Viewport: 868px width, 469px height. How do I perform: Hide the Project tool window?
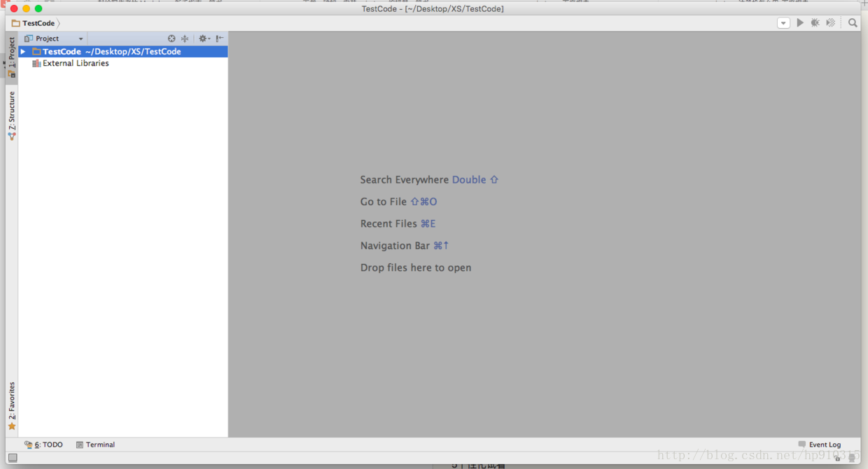pos(220,38)
